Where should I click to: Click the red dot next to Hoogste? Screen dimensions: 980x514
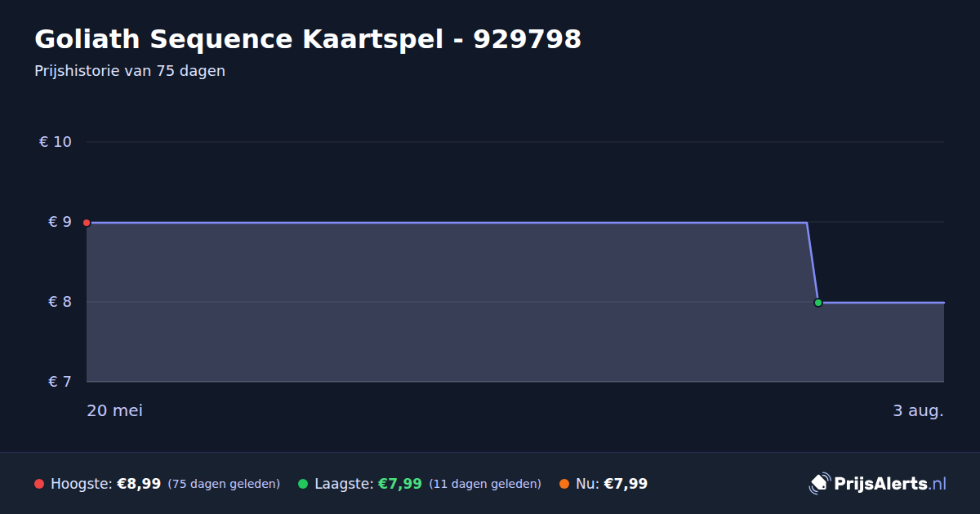[39, 484]
